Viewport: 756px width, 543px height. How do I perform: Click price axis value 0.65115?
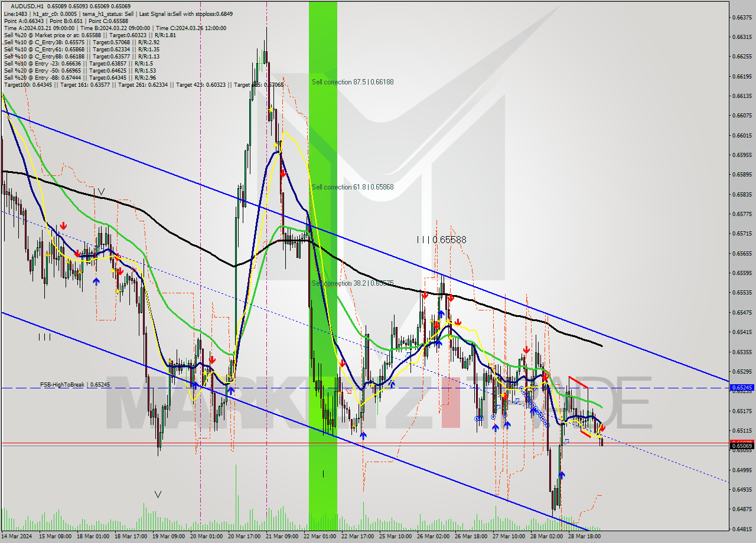[742, 430]
